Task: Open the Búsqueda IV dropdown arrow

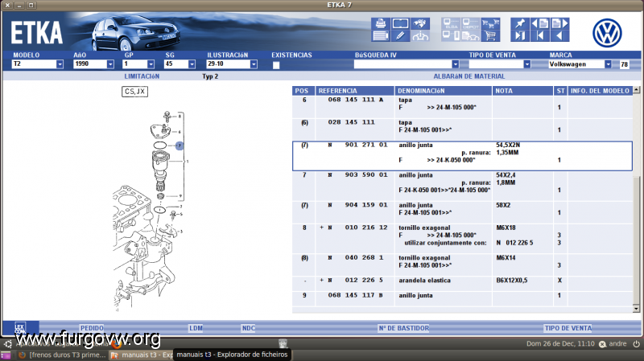Action: (x=455, y=64)
